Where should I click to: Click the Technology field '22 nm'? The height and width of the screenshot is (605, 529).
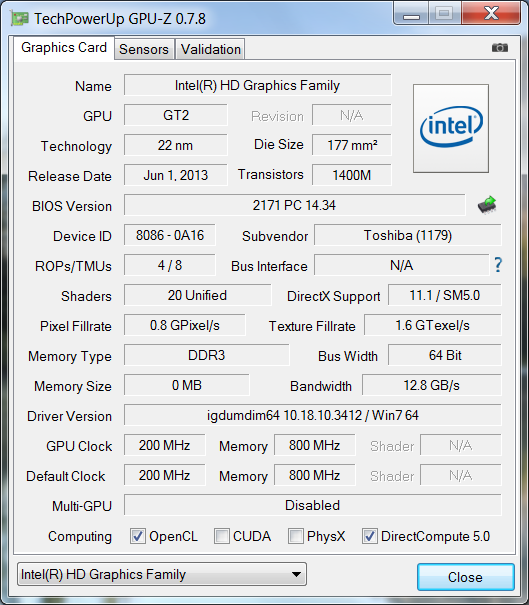coord(176,145)
